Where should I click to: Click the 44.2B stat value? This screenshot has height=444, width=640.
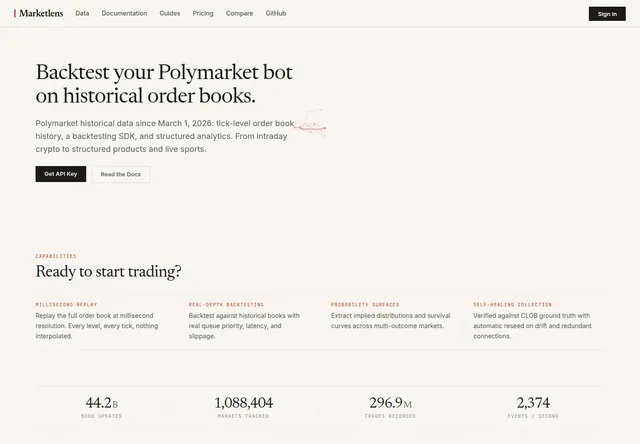[x=102, y=403]
